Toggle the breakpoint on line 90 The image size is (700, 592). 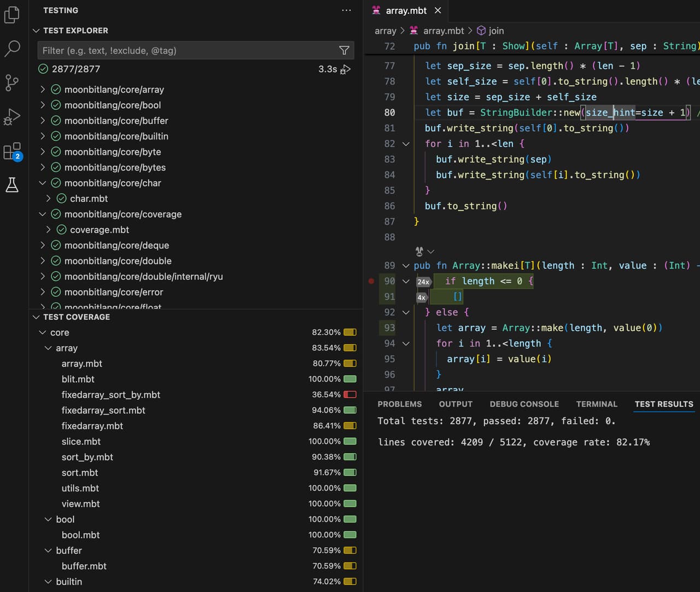pos(371,281)
